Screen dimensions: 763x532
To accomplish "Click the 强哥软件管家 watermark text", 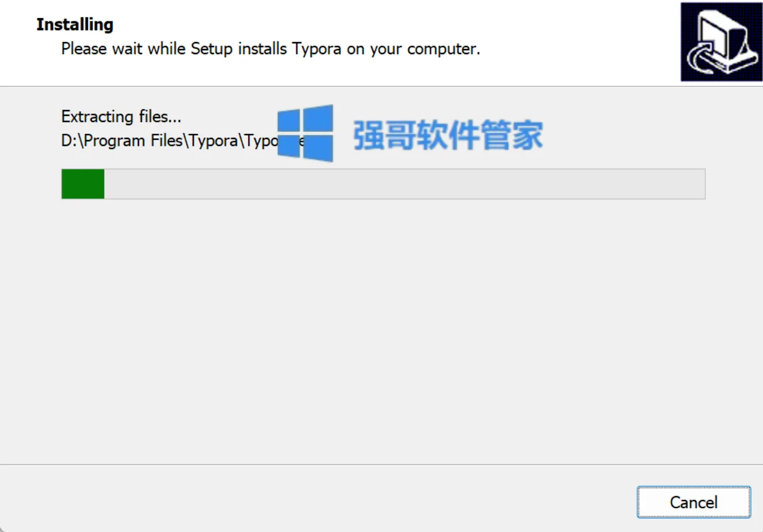I will 448,135.
